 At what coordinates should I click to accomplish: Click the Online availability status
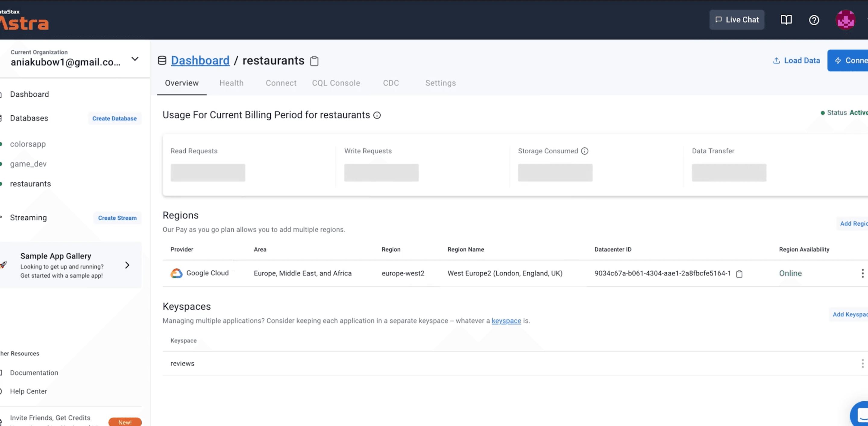pos(790,274)
